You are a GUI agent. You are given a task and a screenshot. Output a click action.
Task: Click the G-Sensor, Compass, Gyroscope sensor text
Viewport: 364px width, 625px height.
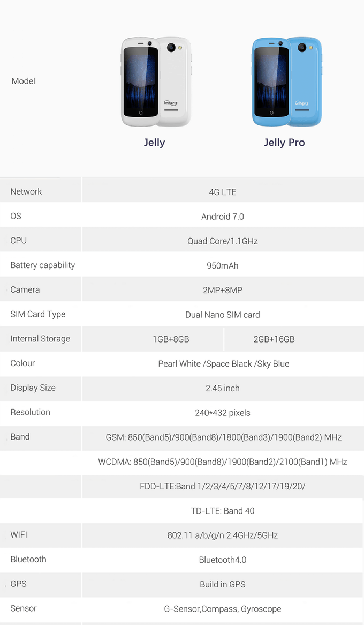point(223,609)
